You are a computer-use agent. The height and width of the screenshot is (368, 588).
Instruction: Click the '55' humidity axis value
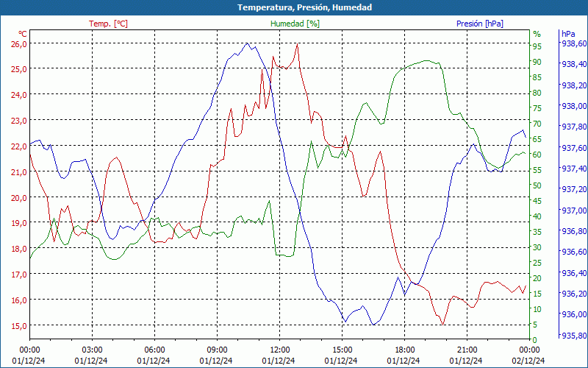click(537, 170)
